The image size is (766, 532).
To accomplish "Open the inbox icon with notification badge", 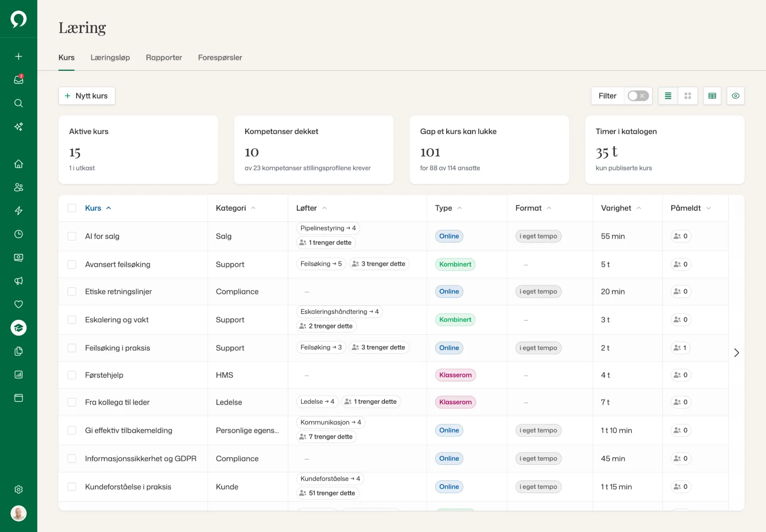I will [19, 79].
